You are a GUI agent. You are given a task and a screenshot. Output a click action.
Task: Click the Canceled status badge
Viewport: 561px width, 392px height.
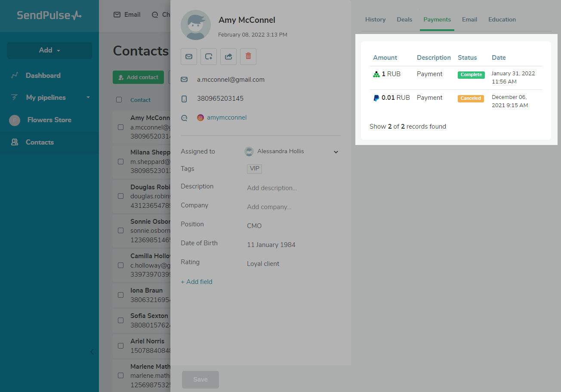(471, 99)
